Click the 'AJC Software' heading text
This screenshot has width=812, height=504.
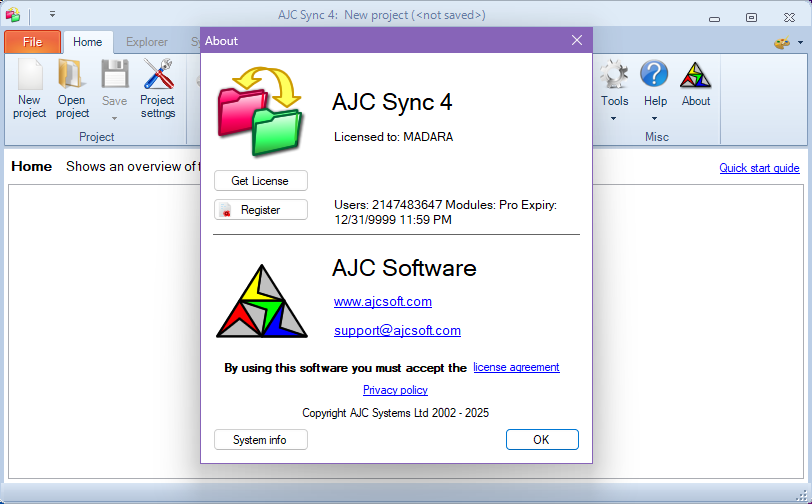point(404,268)
